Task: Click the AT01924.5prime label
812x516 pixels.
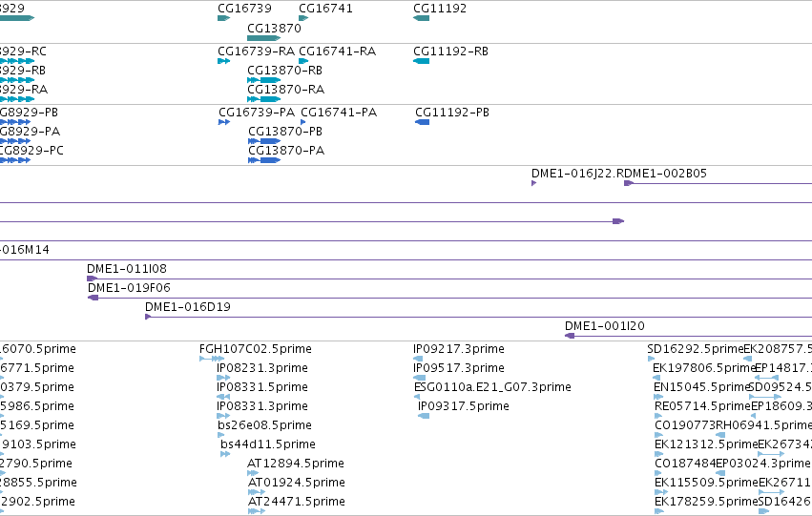Action: click(296, 483)
